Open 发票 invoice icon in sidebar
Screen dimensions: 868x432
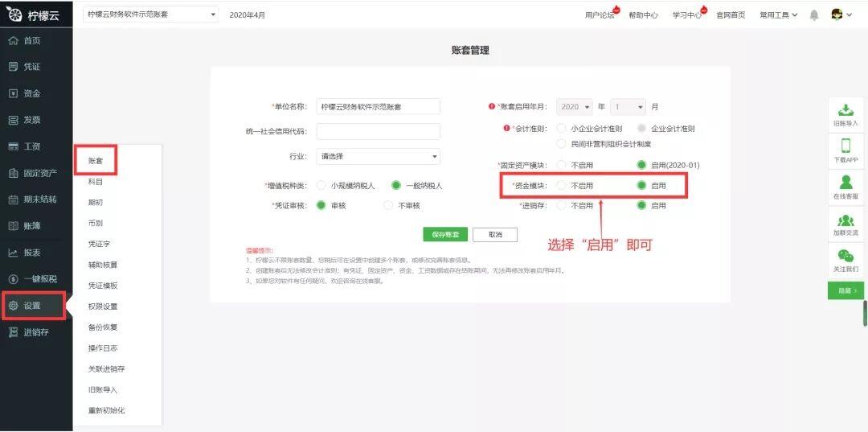(x=14, y=120)
